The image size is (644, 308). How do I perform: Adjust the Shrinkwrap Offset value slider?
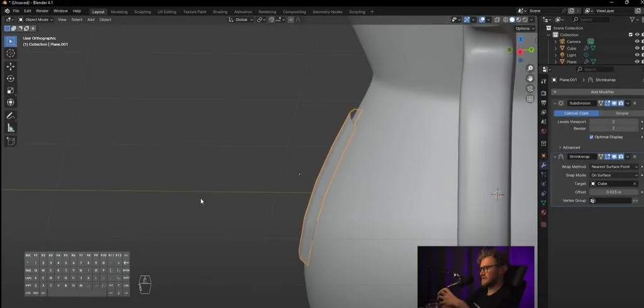[614, 192]
